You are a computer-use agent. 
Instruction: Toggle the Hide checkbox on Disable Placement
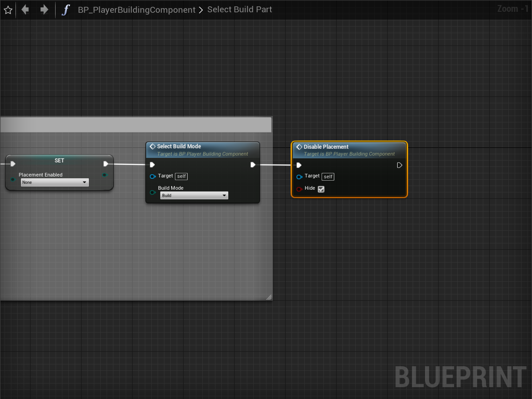click(x=321, y=189)
